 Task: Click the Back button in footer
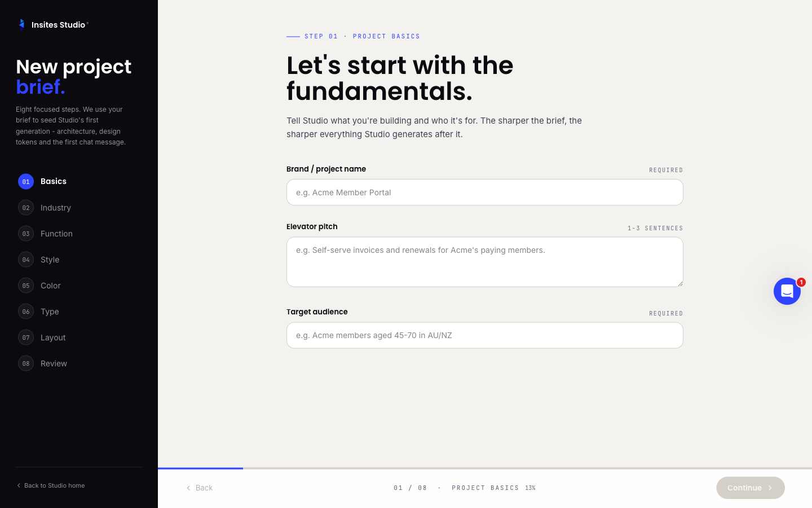tap(200, 488)
